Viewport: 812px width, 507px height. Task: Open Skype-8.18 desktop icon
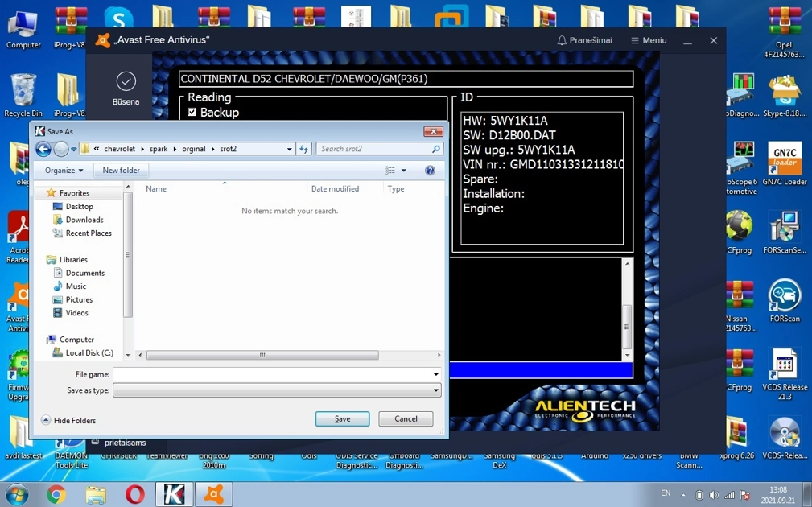tap(785, 97)
